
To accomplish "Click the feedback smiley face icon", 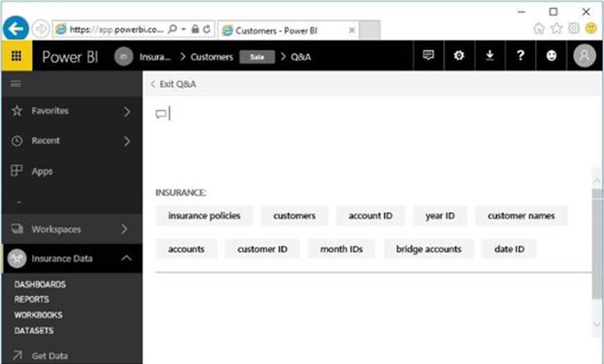I will (552, 56).
